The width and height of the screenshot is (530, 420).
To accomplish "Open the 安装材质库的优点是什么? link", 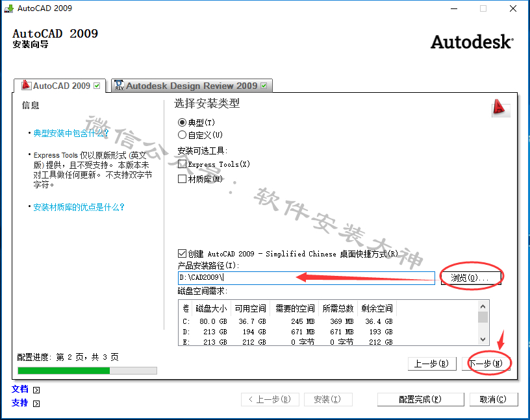I will point(79,207).
